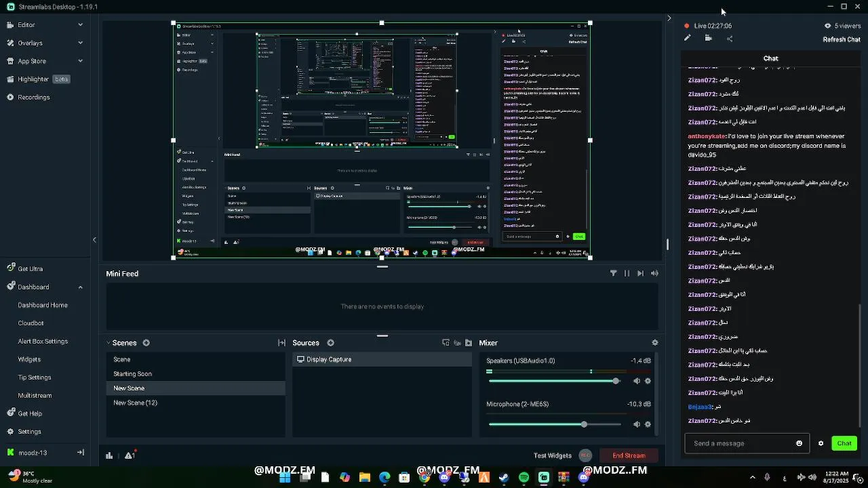Click Refresh Chat
Screen dimensions: 868x488
click(x=842, y=39)
